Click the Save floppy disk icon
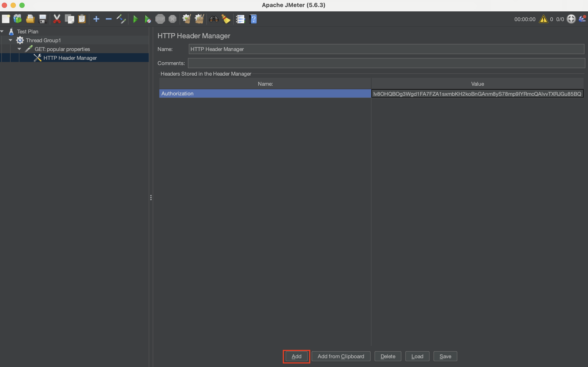Screen dimensions: 588x367 tap(42, 19)
